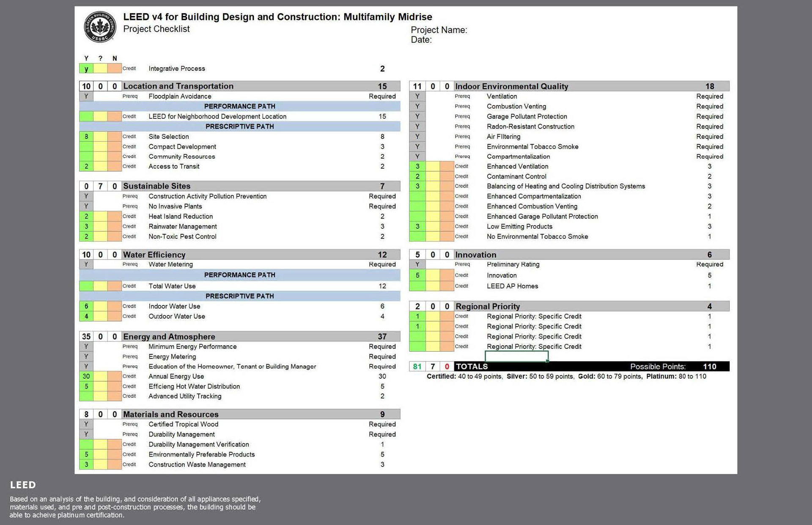Select 'Construction Waste Management' credit

(197, 465)
